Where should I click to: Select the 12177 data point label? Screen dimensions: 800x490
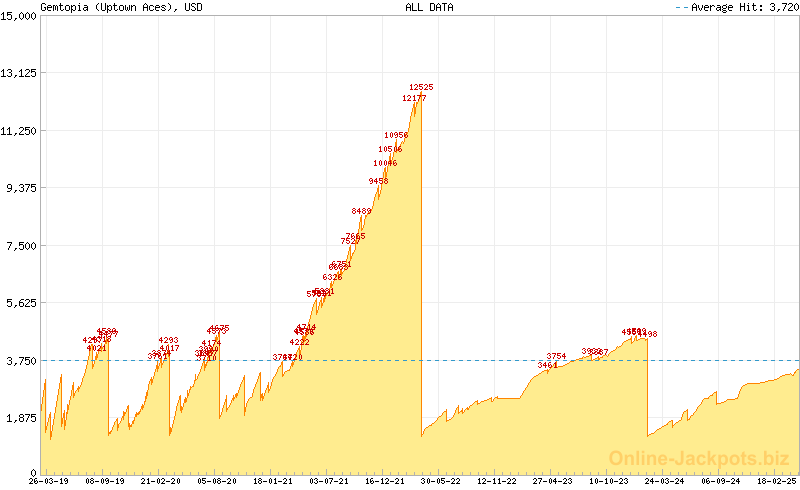pyautogui.click(x=414, y=99)
